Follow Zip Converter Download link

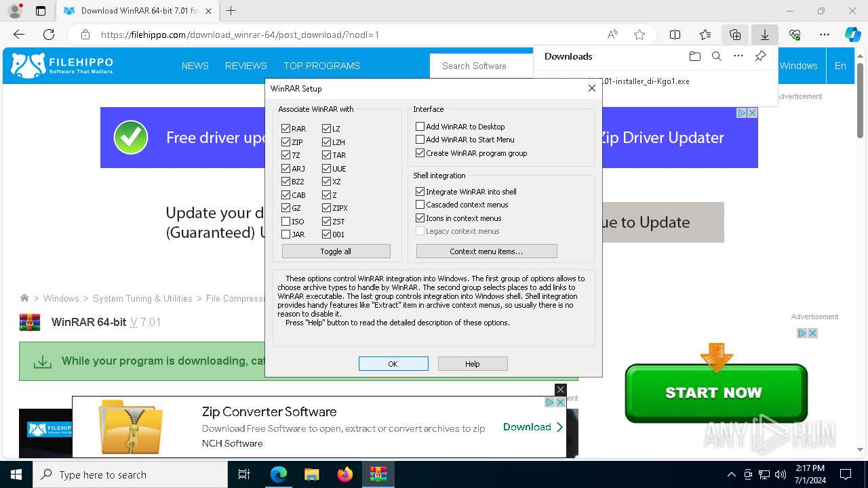[x=533, y=427]
